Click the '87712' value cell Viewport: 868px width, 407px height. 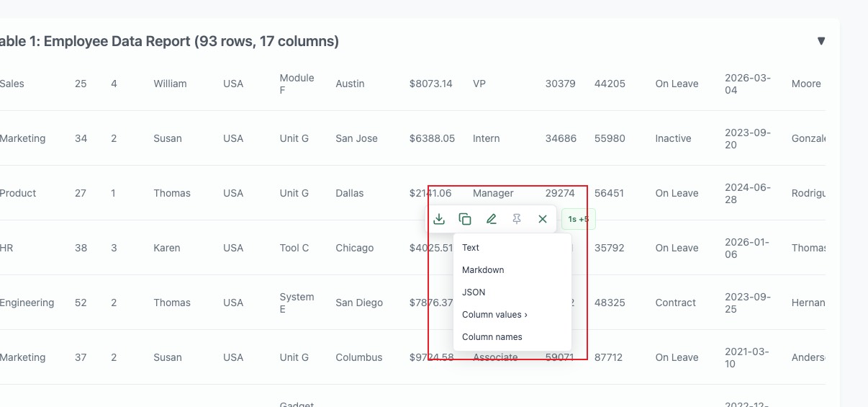[609, 357]
